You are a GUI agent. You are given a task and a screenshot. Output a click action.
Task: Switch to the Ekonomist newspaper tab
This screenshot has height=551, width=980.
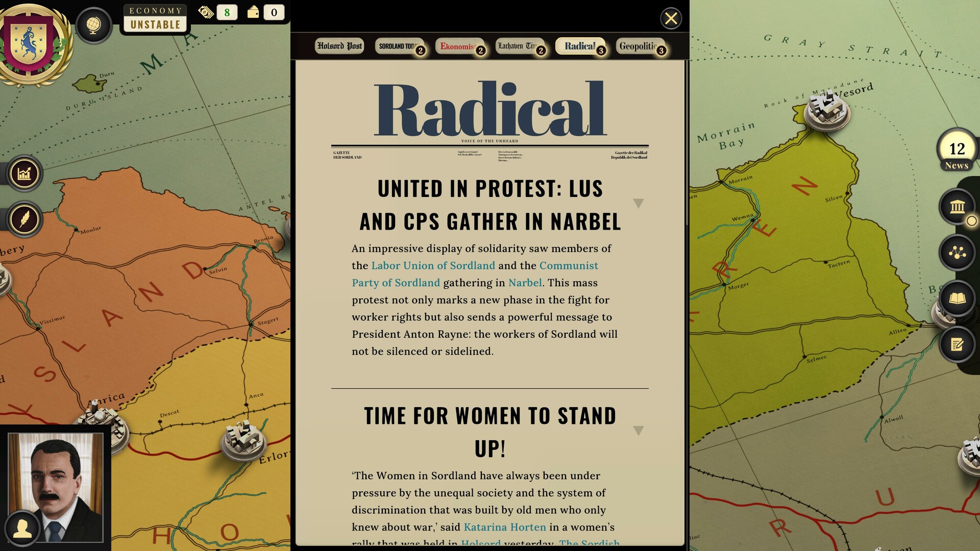[458, 46]
